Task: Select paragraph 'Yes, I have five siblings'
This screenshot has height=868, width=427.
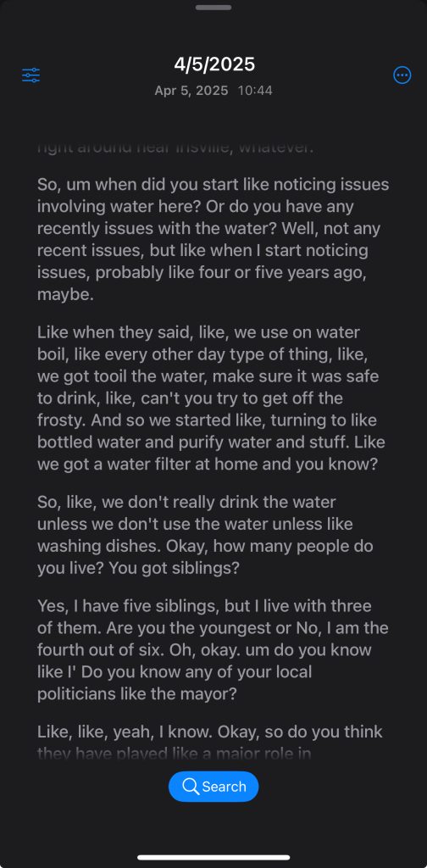Action: pos(213,650)
